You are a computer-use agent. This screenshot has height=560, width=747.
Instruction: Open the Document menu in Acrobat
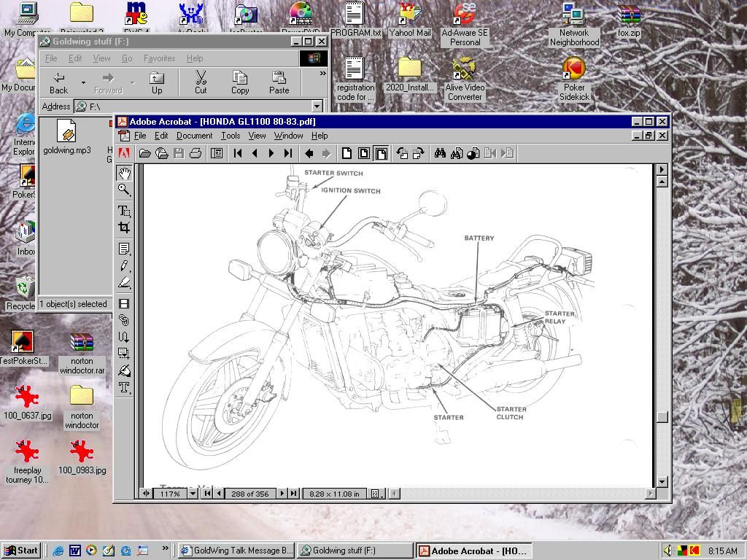pos(194,136)
